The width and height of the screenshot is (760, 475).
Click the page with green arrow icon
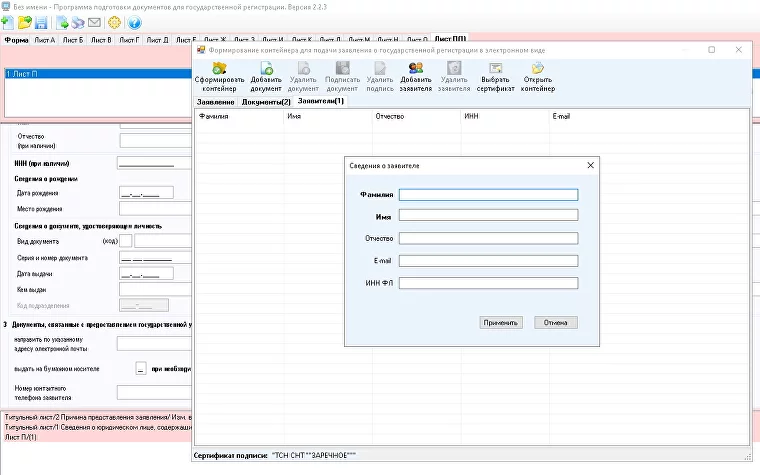[x=62, y=22]
